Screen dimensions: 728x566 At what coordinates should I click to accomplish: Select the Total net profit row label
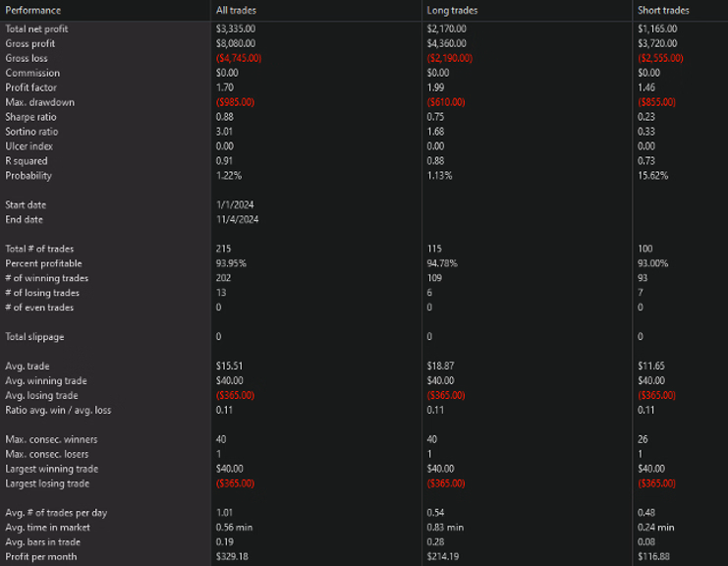pyautogui.click(x=36, y=28)
